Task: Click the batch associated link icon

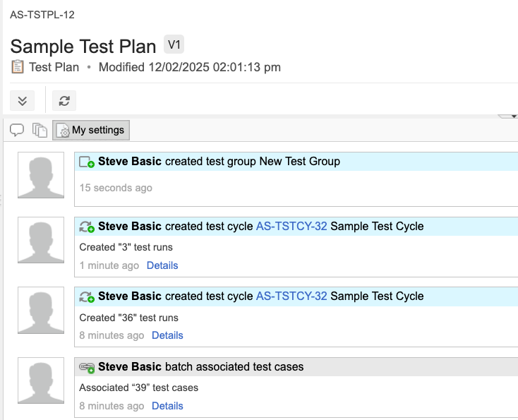Action: click(x=87, y=367)
